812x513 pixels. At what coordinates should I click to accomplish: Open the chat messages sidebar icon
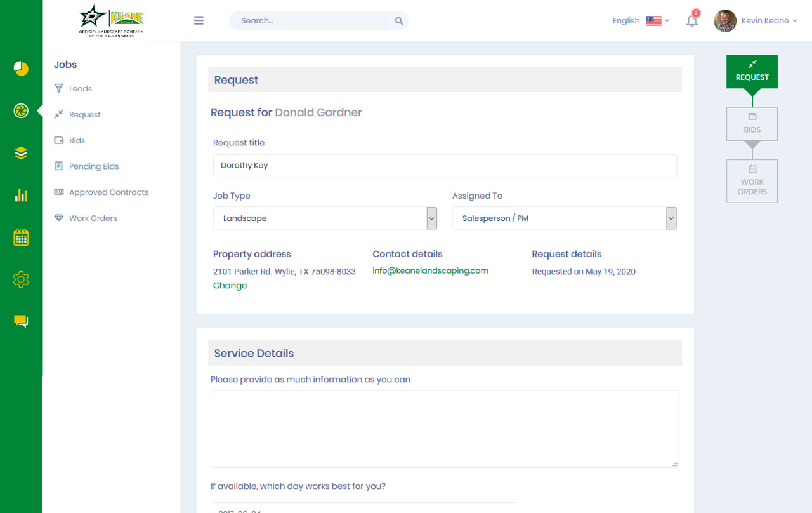pos(21,321)
